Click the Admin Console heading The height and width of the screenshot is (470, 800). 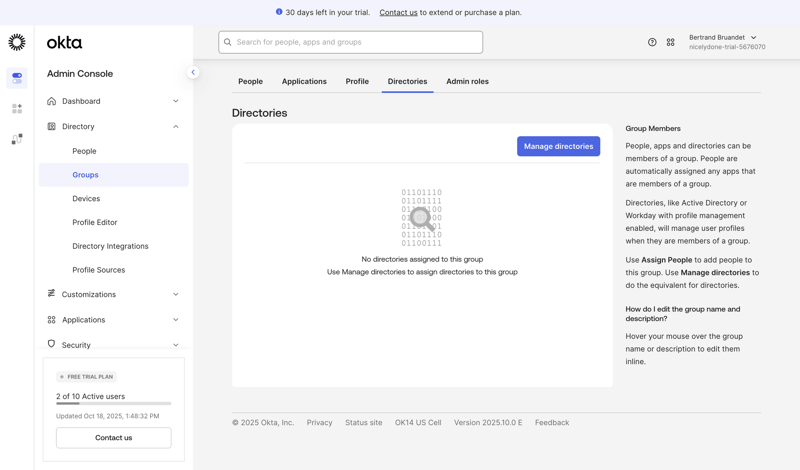click(x=80, y=73)
